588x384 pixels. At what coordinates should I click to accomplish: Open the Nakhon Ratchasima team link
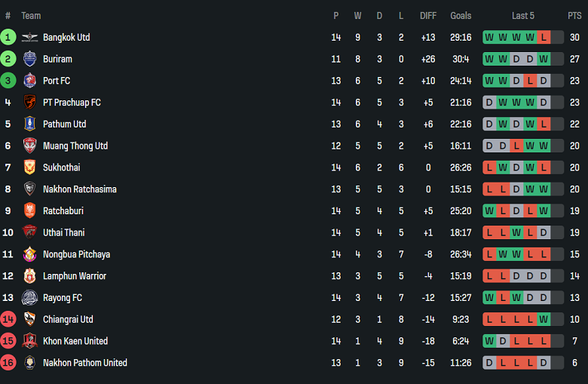(x=79, y=189)
